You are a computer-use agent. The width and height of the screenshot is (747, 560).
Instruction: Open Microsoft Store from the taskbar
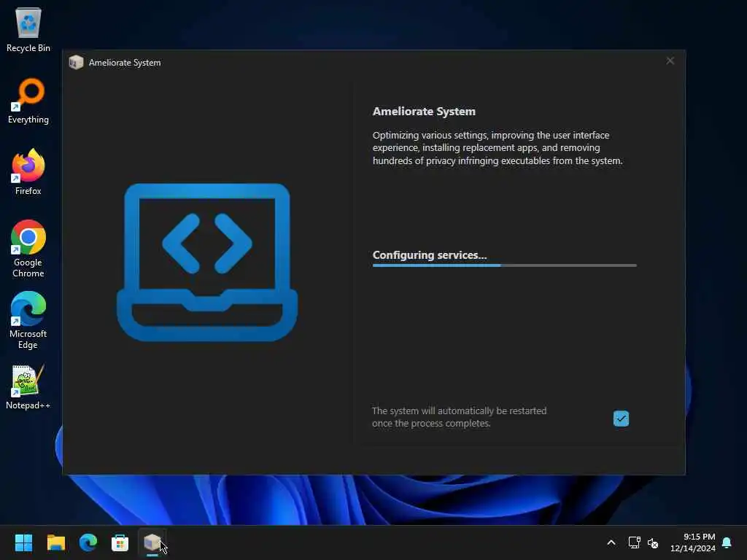tap(120, 542)
